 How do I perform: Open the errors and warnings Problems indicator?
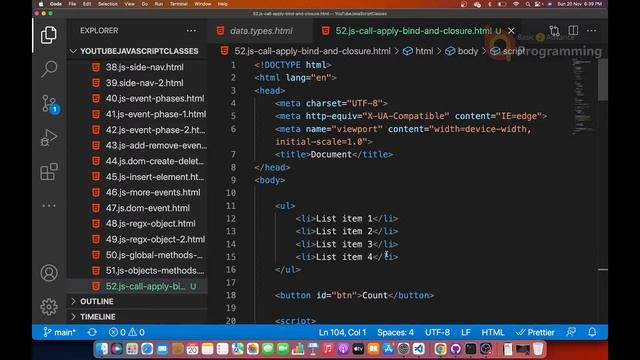127,332
